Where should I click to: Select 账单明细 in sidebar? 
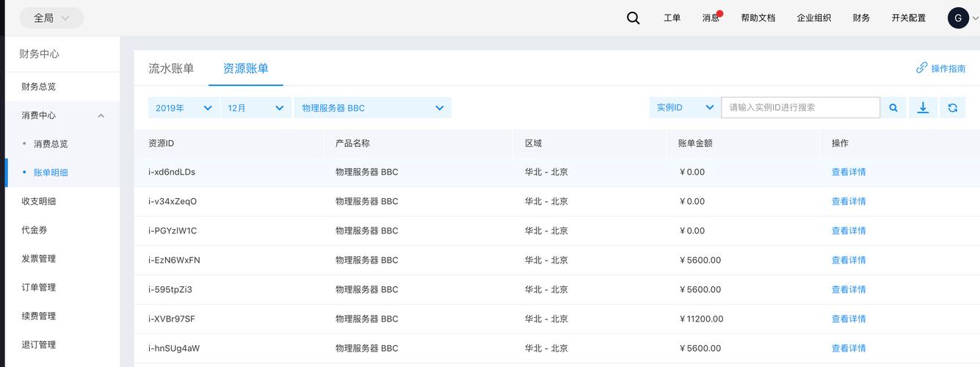click(51, 172)
